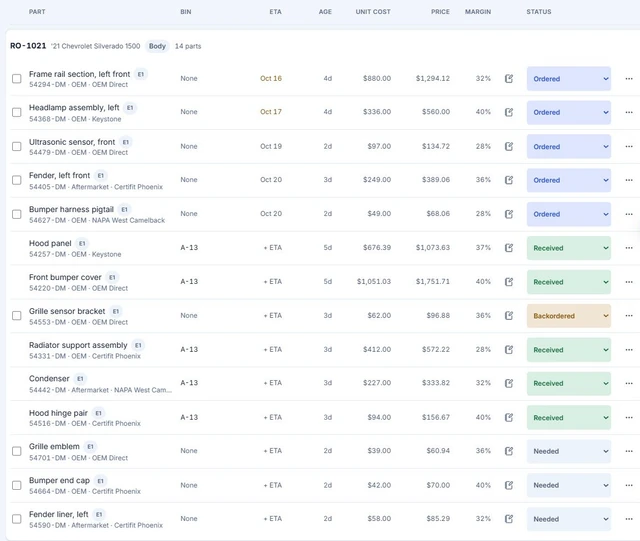
Task: Open Needed status dropdown for Grille emblem
Action: pyautogui.click(x=569, y=451)
